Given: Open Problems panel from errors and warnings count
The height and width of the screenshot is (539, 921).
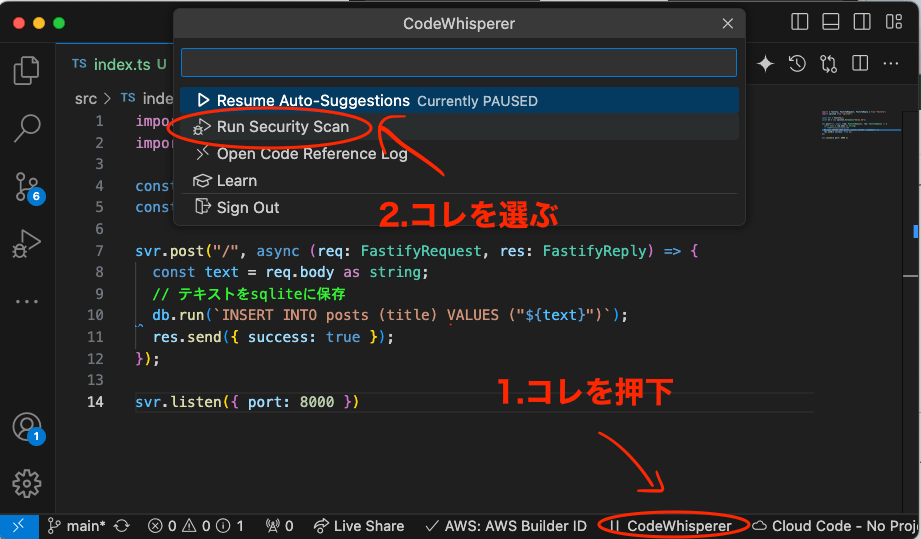Looking at the screenshot, I should coord(195,526).
